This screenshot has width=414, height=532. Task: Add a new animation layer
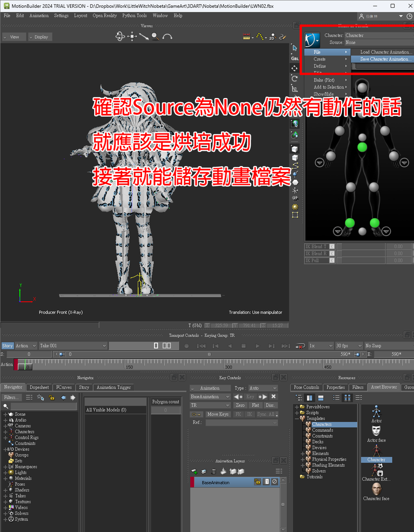click(x=195, y=471)
